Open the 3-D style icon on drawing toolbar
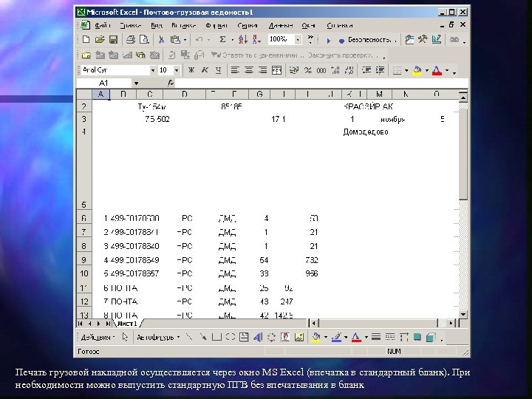This screenshot has height=399, width=532. pos(431,337)
